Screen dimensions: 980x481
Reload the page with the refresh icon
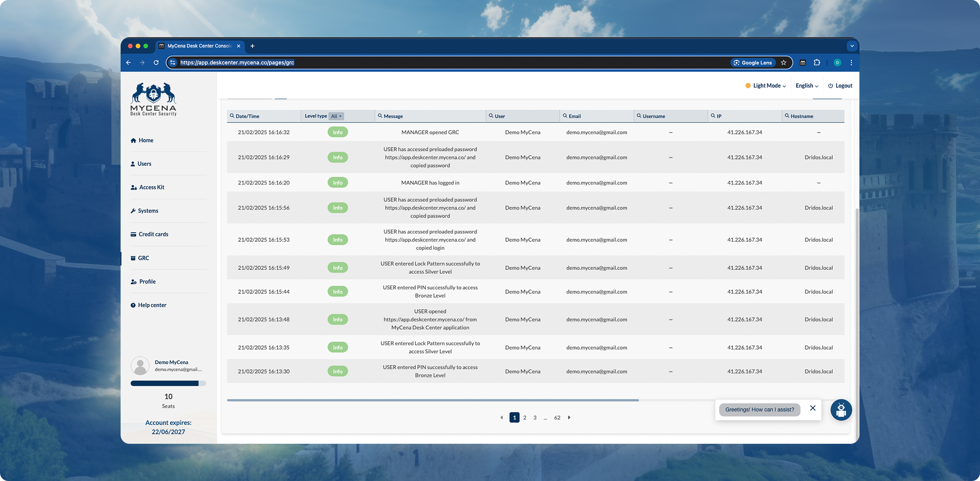pos(156,63)
